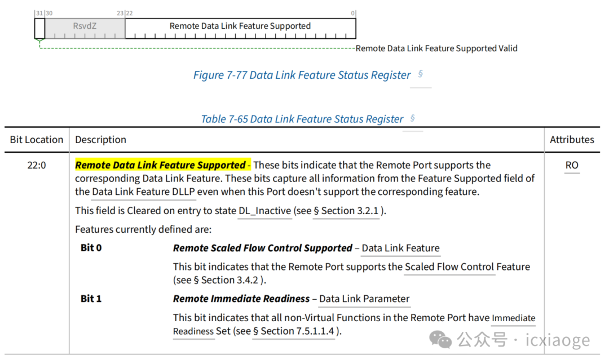Click the highlighted Remote Data Link Feature Supported heading
This screenshot has width=609, height=364.
[160, 165]
